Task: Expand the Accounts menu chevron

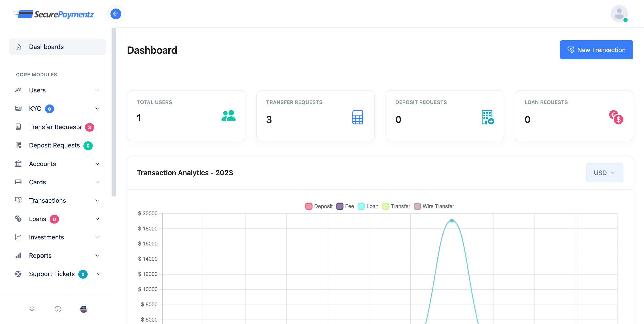Action: pyautogui.click(x=97, y=164)
